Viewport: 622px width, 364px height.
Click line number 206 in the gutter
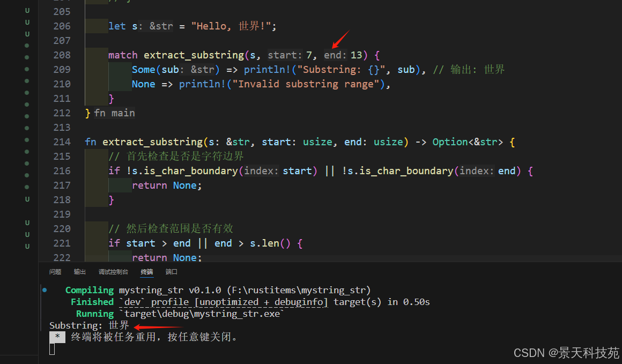[x=62, y=26]
